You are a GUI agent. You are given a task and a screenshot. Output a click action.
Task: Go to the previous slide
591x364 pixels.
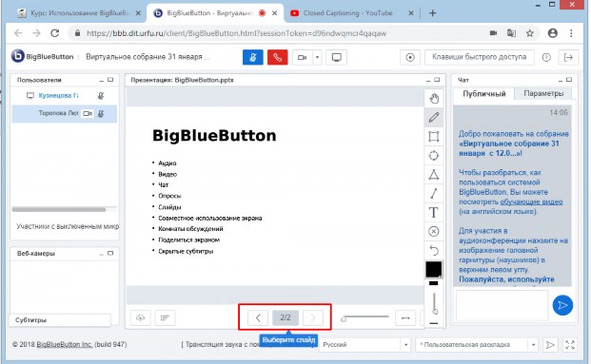click(258, 318)
